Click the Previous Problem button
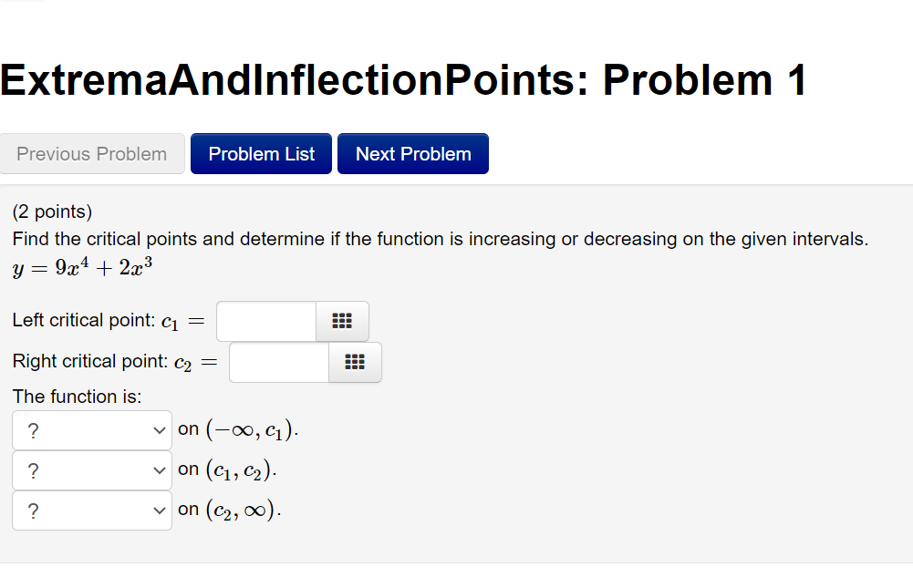The image size is (913, 588). pyautogui.click(x=92, y=153)
